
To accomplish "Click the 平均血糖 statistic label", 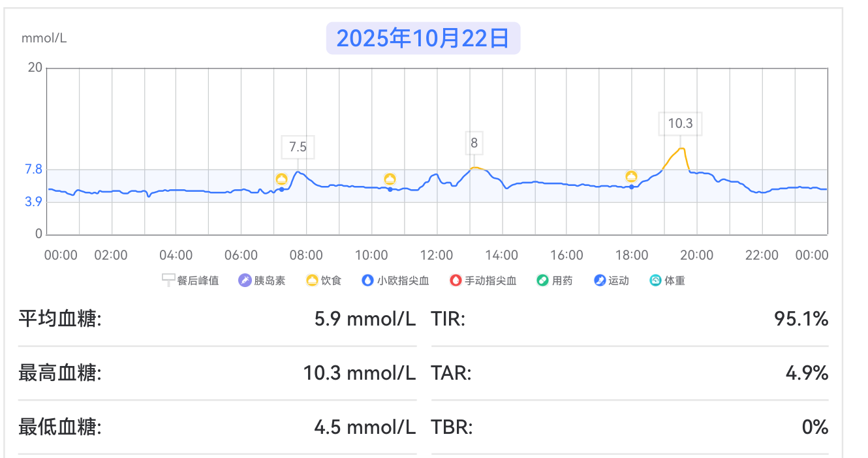I will point(60,319).
